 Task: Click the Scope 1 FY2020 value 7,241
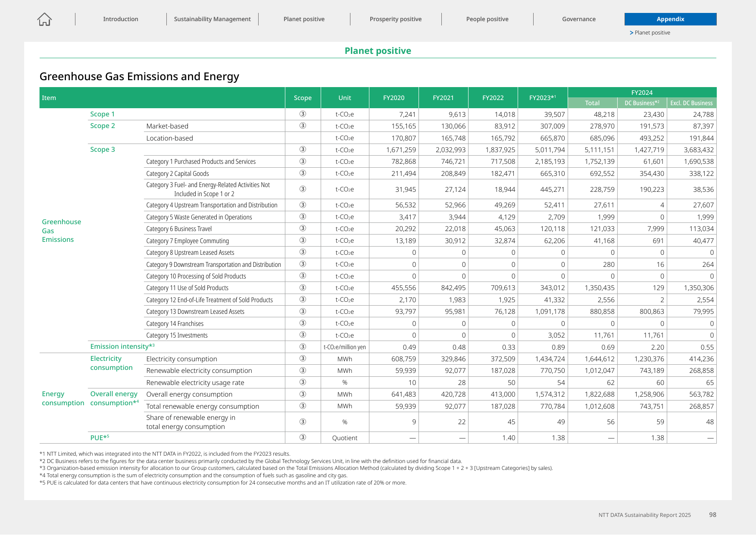point(407,115)
